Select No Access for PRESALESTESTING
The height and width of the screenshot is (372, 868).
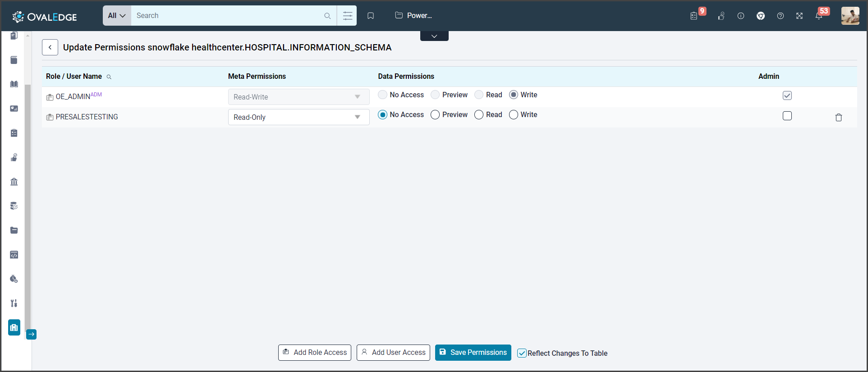click(383, 115)
